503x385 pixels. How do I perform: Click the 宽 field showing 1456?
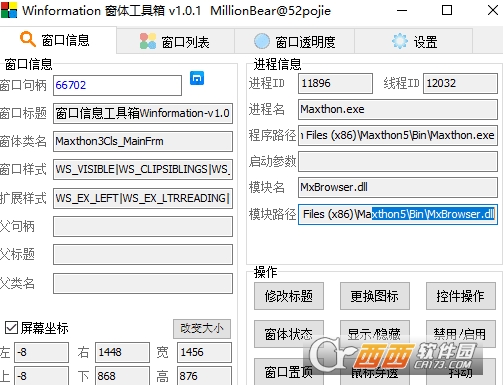tap(204, 352)
